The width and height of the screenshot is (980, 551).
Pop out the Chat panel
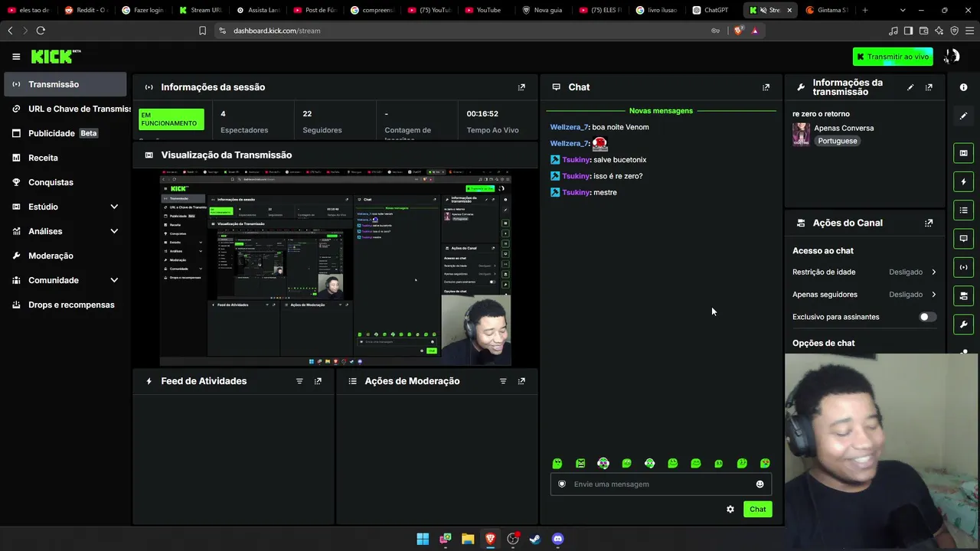coord(766,87)
